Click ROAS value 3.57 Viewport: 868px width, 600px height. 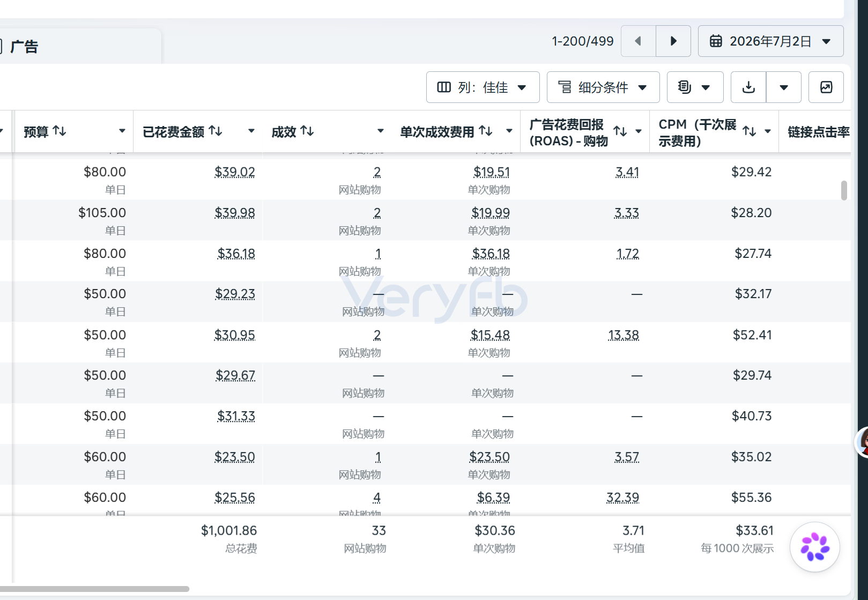coord(627,457)
